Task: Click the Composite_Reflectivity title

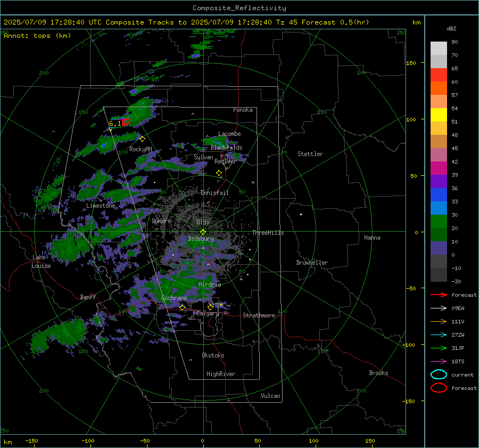Action: 240,8
